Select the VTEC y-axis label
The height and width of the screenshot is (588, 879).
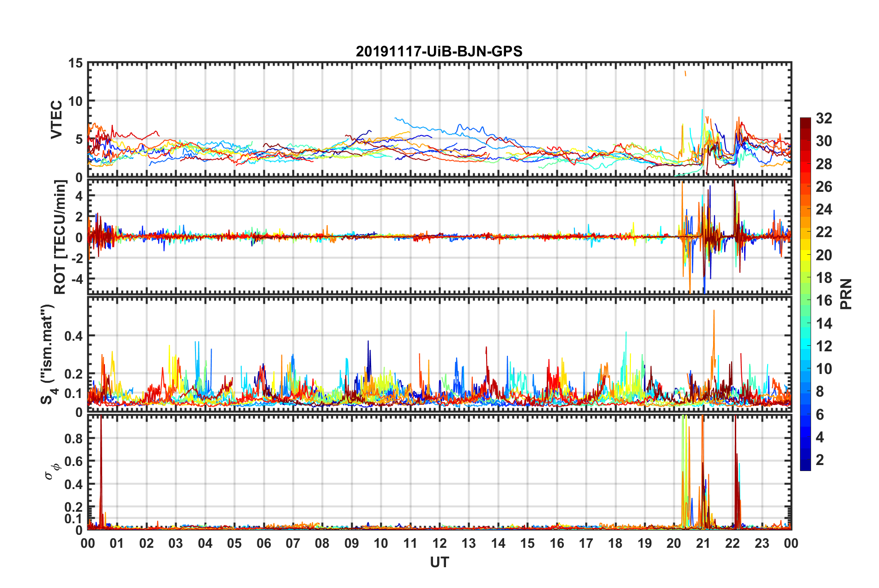[x=56, y=119]
